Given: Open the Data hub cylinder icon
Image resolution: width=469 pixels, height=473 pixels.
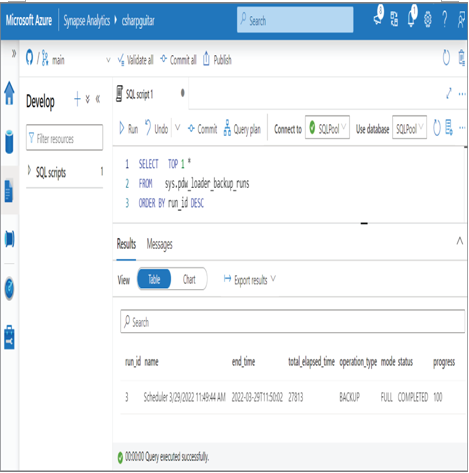Looking at the screenshot, I should (x=9, y=142).
